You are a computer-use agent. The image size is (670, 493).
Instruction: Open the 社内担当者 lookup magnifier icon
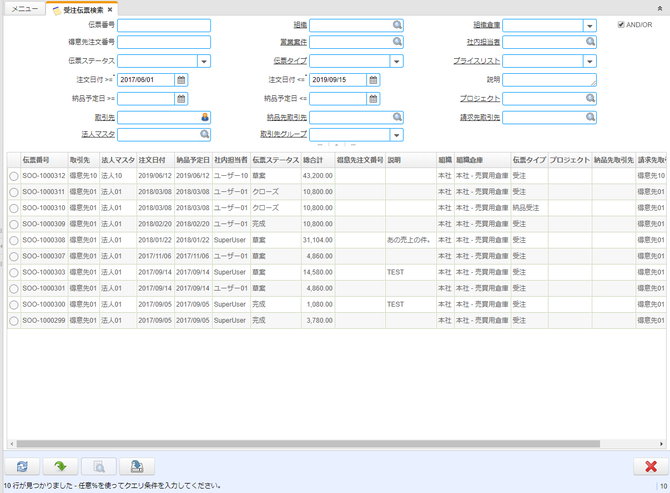coord(590,42)
